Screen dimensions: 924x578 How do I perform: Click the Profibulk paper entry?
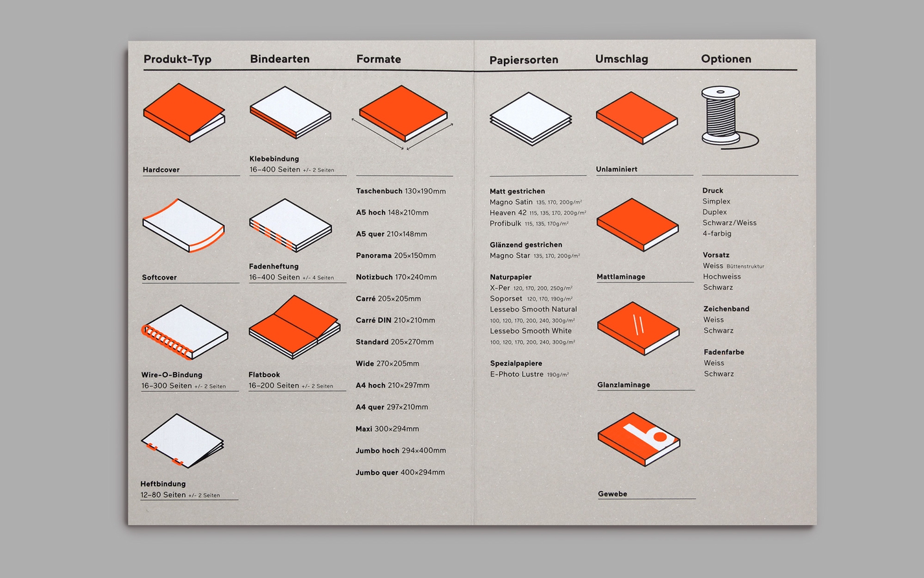529,224
